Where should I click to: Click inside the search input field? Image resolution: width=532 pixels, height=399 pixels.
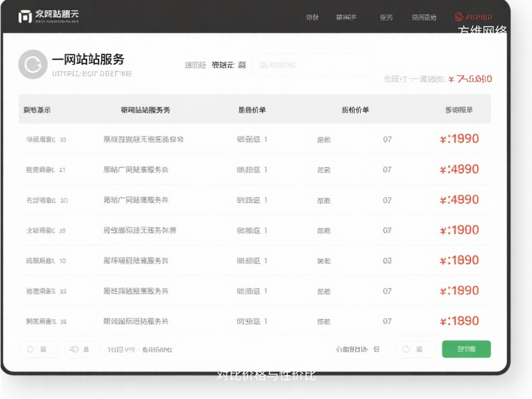312,64
